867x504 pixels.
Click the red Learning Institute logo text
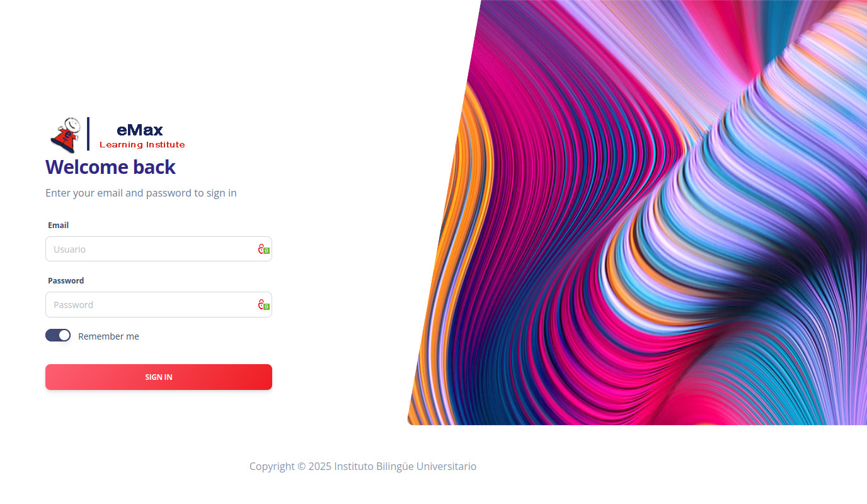tap(142, 145)
